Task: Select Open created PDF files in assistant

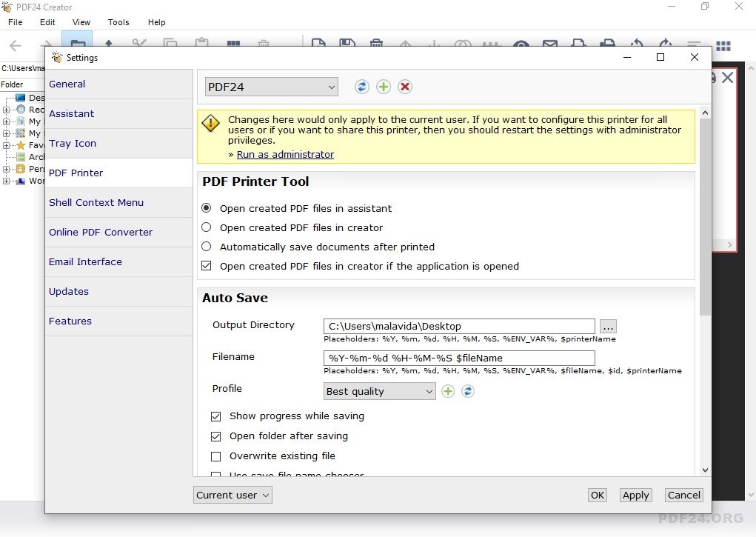Action: point(207,208)
